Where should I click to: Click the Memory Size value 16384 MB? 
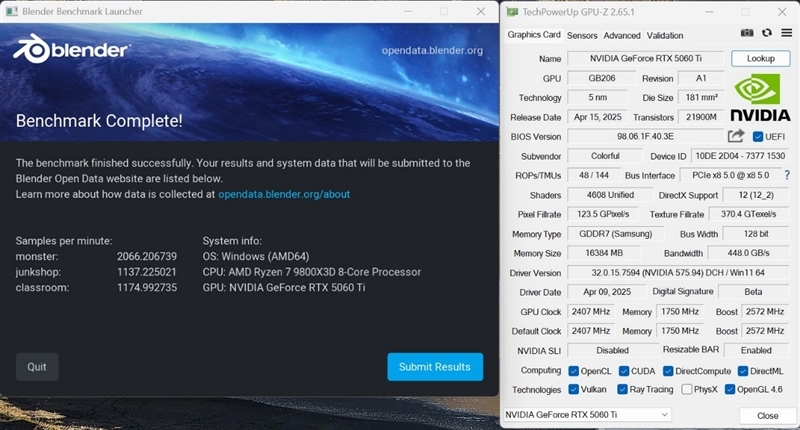pyautogui.click(x=604, y=253)
